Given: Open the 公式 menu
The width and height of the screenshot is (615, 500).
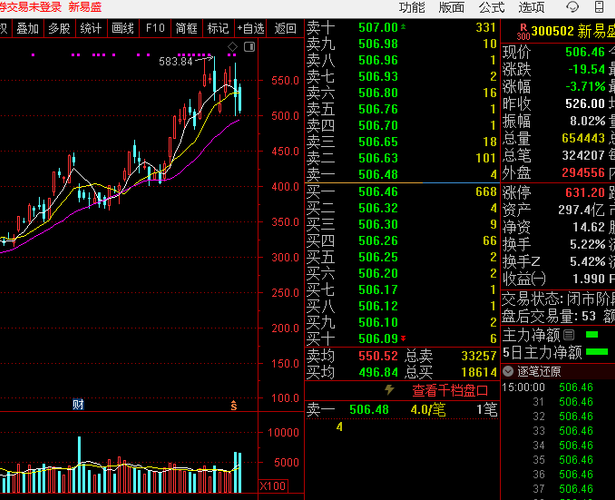Looking at the screenshot, I should click(x=491, y=7).
